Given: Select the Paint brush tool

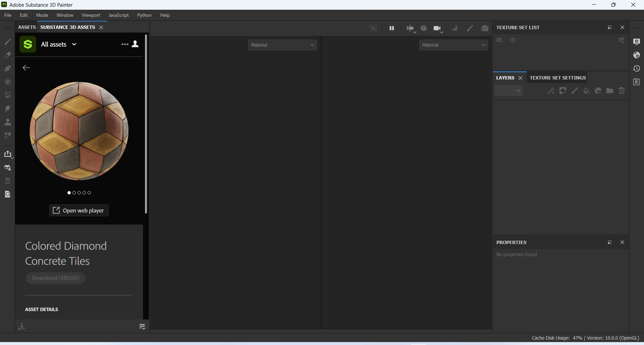Looking at the screenshot, I should (x=8, y=42).
